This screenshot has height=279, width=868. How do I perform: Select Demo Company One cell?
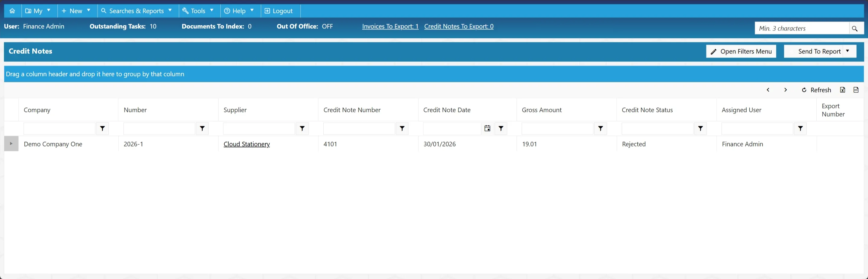click(x=69, y=144)
